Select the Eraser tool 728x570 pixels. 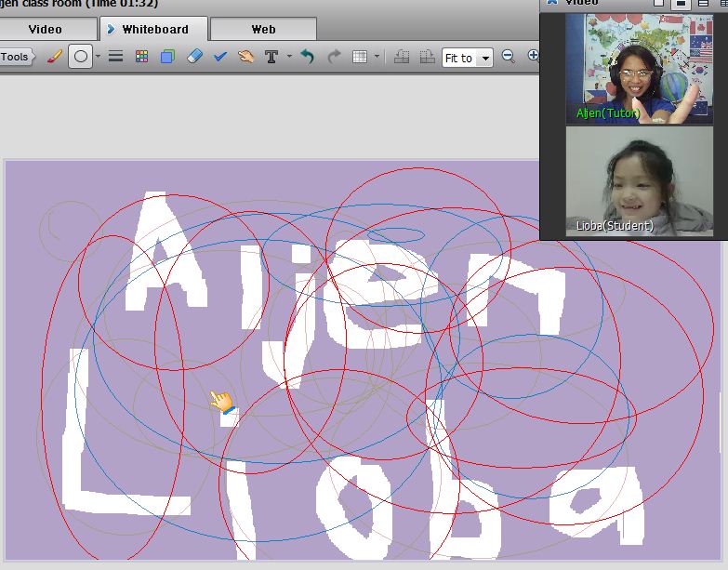pos(193,57)
